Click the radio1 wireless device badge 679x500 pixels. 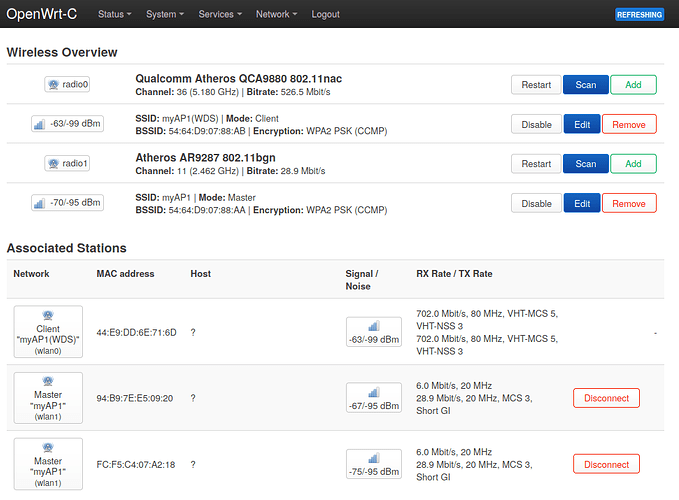pyautogui.click(x=67, y=163)
